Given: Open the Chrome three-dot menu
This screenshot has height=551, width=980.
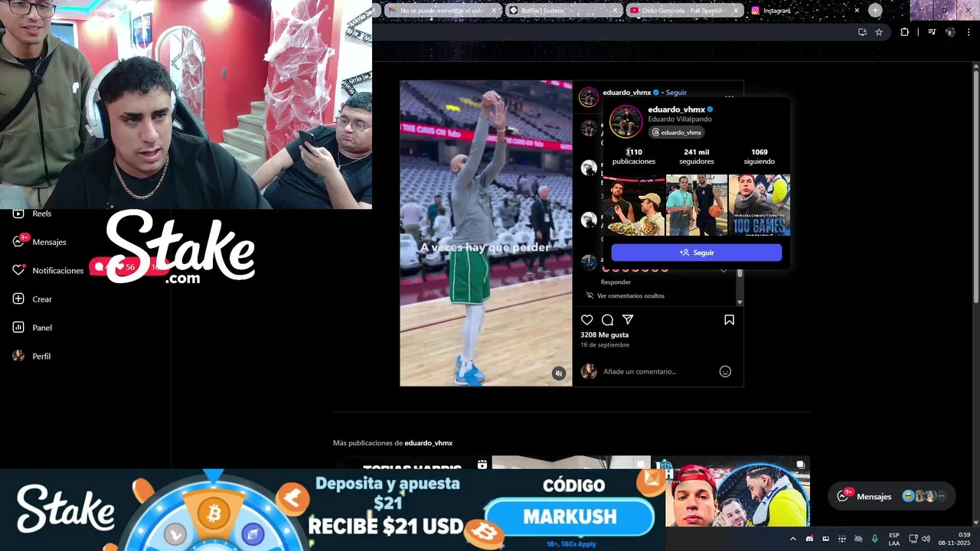Looking at the screenshot, I should coord(969,32).
